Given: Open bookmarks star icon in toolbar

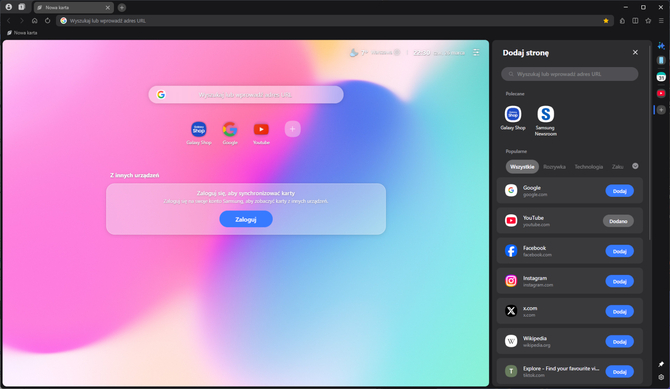Looking at the screenshot, I should [x=648, y=21].
